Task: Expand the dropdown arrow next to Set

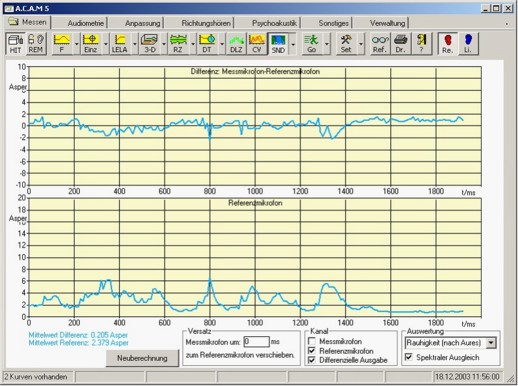Action: coord(361,44)
